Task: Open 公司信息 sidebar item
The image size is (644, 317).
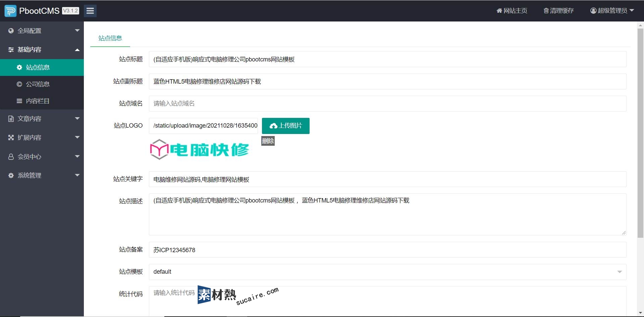Action: tap(42, 84)
